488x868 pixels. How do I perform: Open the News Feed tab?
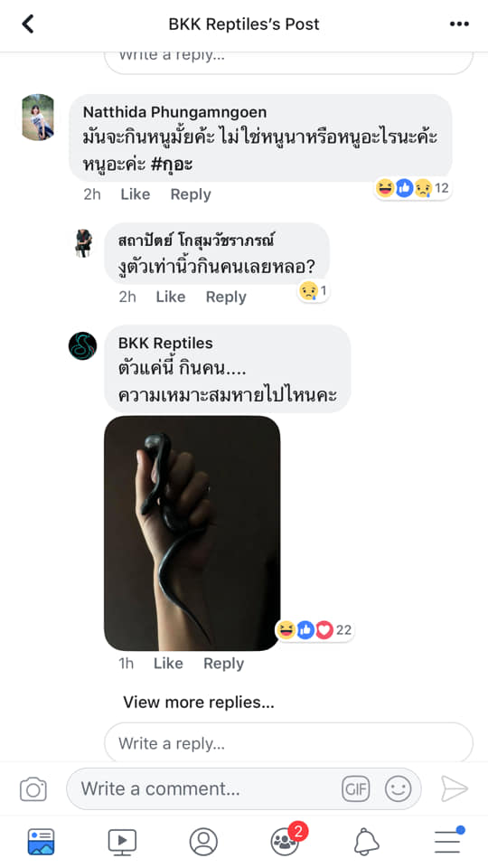41,842
